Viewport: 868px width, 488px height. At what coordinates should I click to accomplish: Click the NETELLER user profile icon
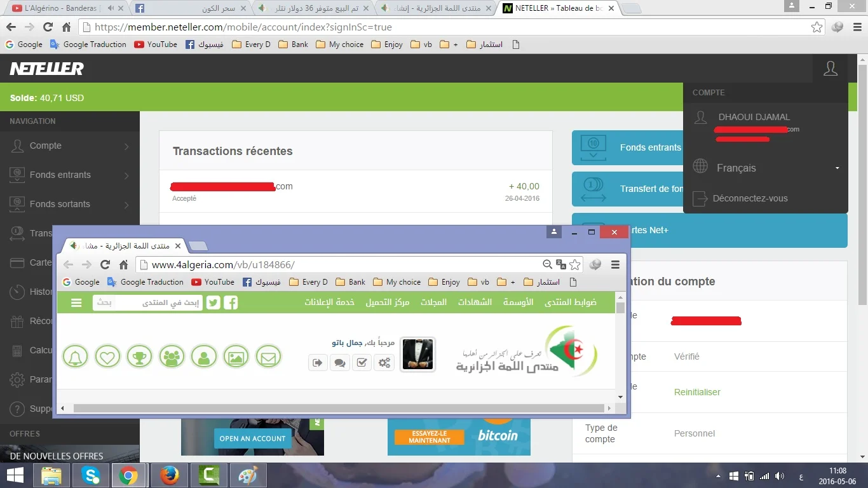point(830,69)
